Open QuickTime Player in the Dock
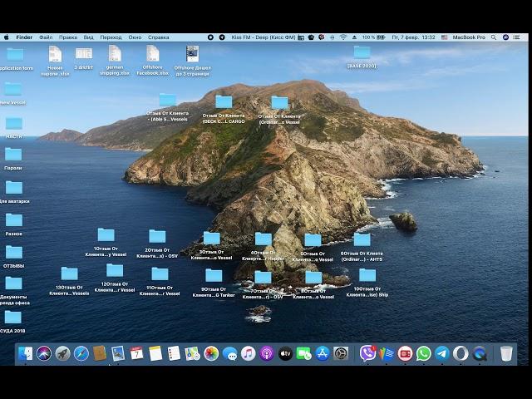 (x=480, y=353)
